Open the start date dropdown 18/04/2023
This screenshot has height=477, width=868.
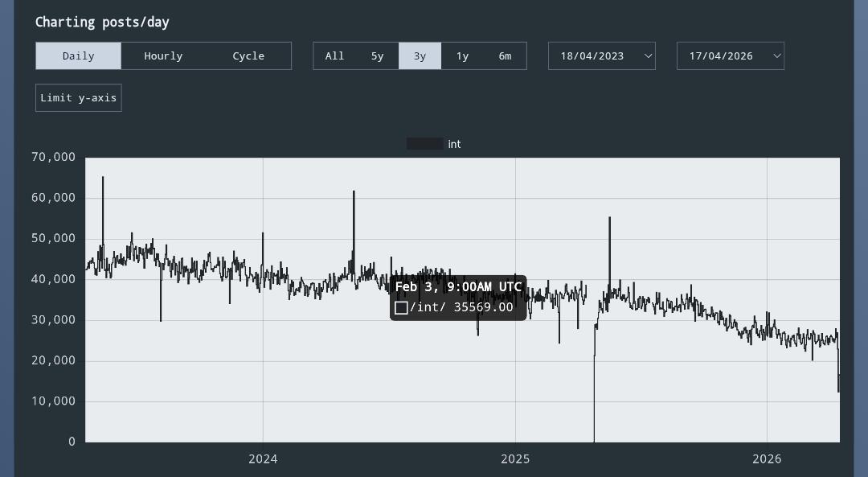(602, 56)
